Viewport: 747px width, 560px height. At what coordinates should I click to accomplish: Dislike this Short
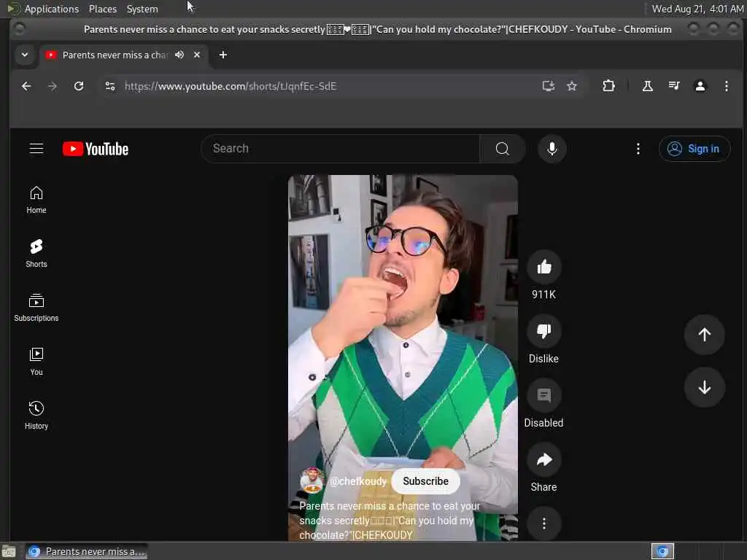tap(543, 331)
